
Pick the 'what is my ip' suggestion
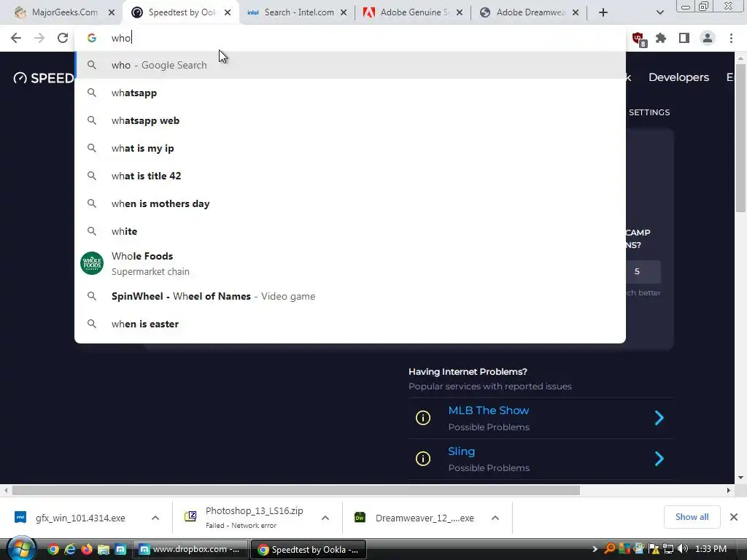[350, 148]
